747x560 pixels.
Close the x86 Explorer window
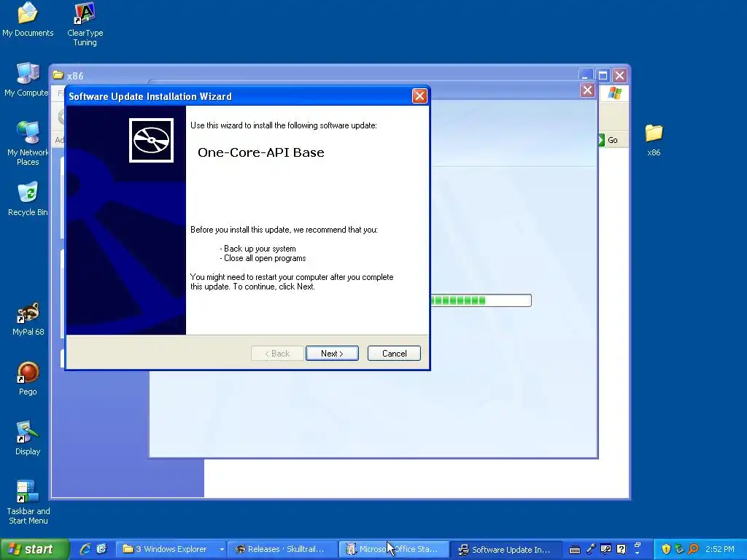click(x=619, y=75)
